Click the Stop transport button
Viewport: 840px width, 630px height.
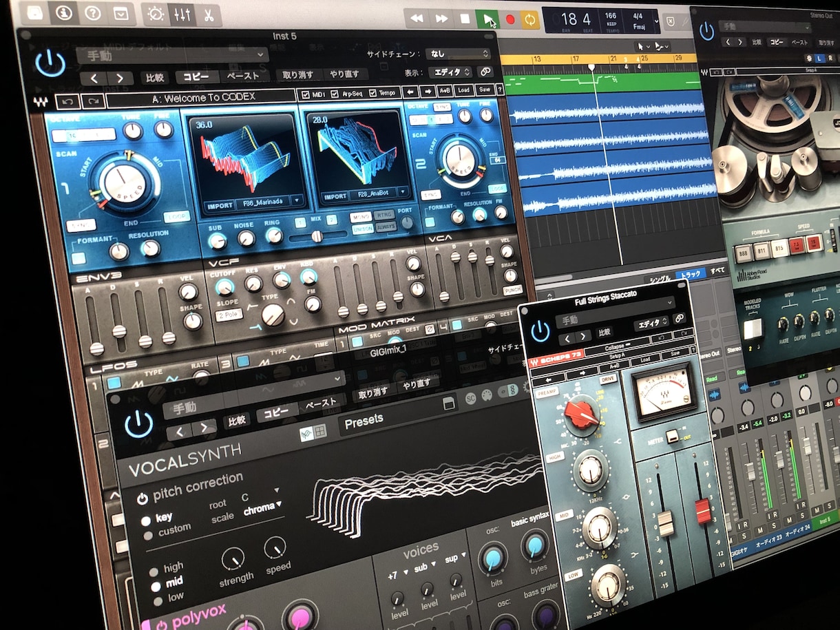[465, 19]
